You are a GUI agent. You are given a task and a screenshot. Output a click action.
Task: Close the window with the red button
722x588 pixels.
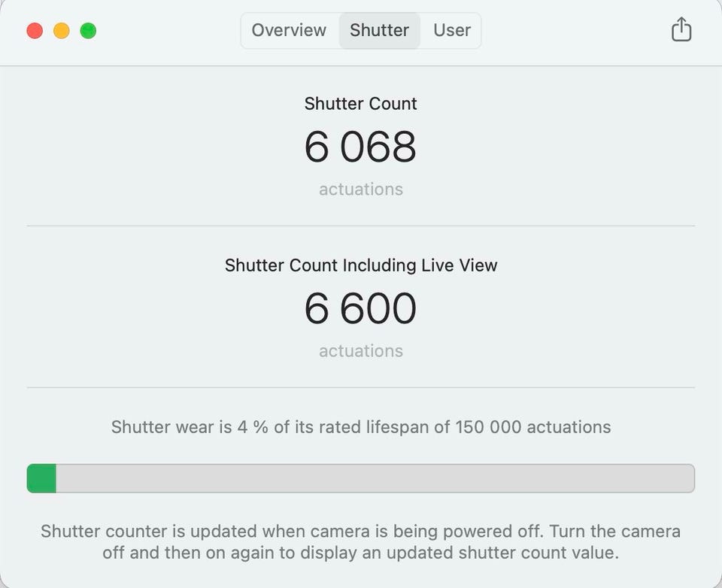coord(35,31)
